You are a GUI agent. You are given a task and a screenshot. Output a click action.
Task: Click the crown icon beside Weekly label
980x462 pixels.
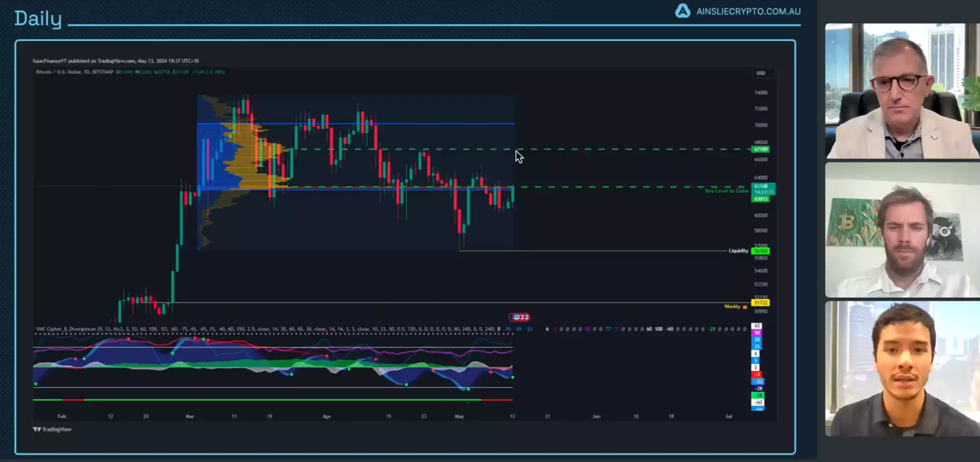(745, 307)
